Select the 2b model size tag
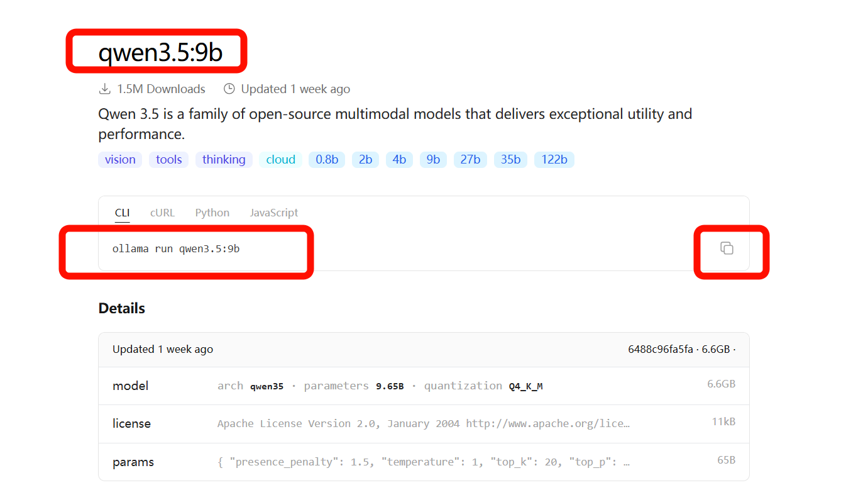 click(365, 160)
